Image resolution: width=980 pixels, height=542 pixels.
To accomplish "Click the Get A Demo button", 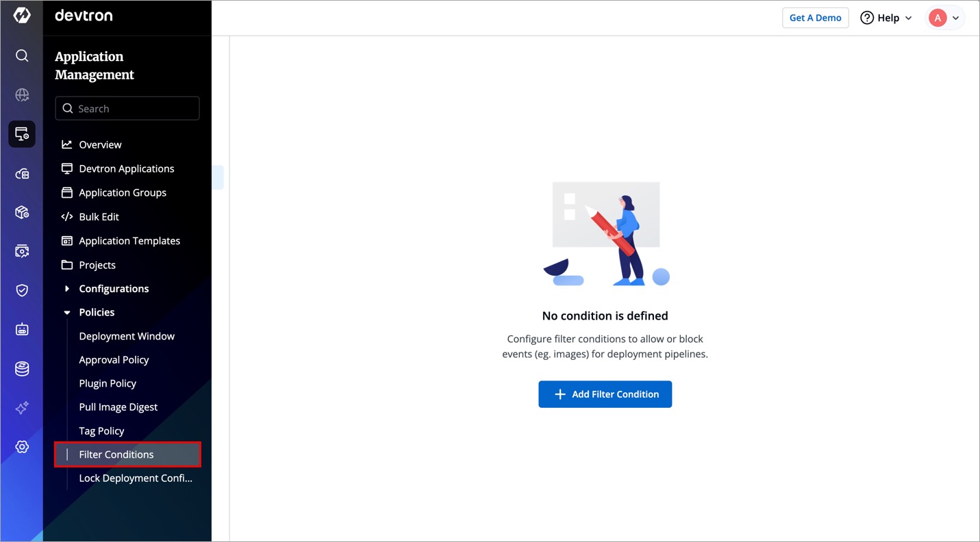I will coord(815,18).
